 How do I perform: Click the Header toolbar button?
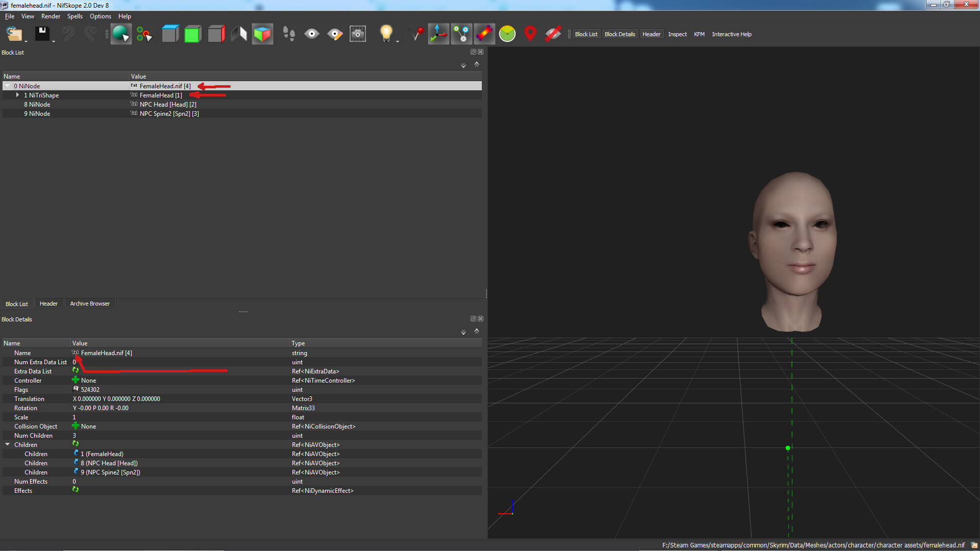pos(651,34)
